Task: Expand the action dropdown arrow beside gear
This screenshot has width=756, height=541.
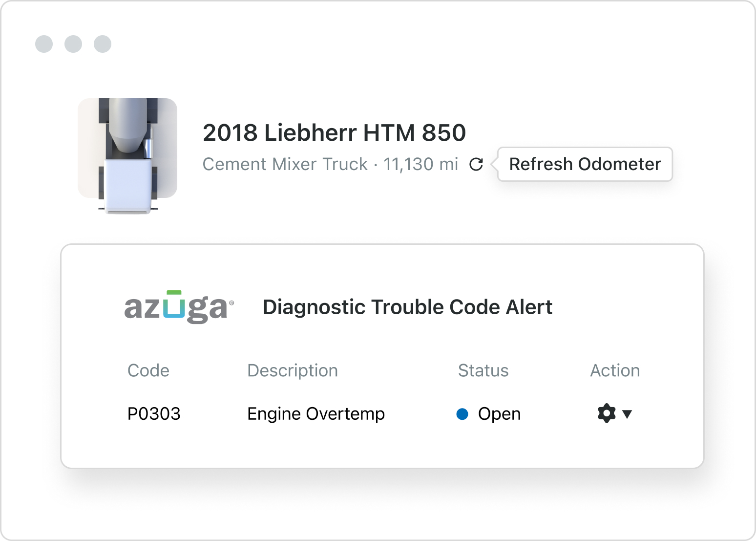Action: [628, 414]
